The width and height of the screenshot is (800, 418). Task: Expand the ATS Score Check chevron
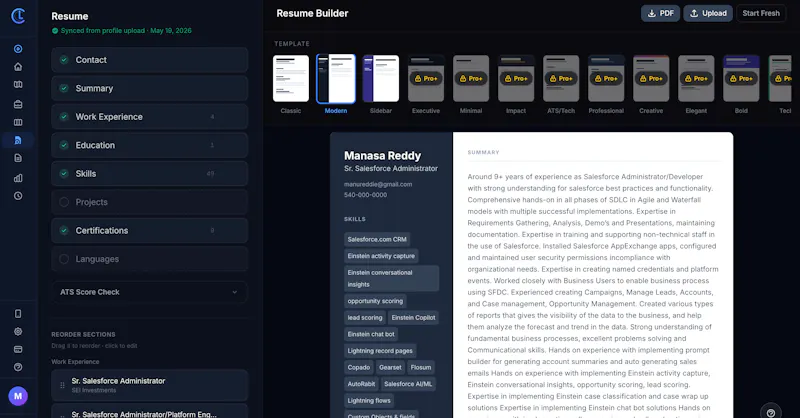pyautogui.click(x=235, y=292)
